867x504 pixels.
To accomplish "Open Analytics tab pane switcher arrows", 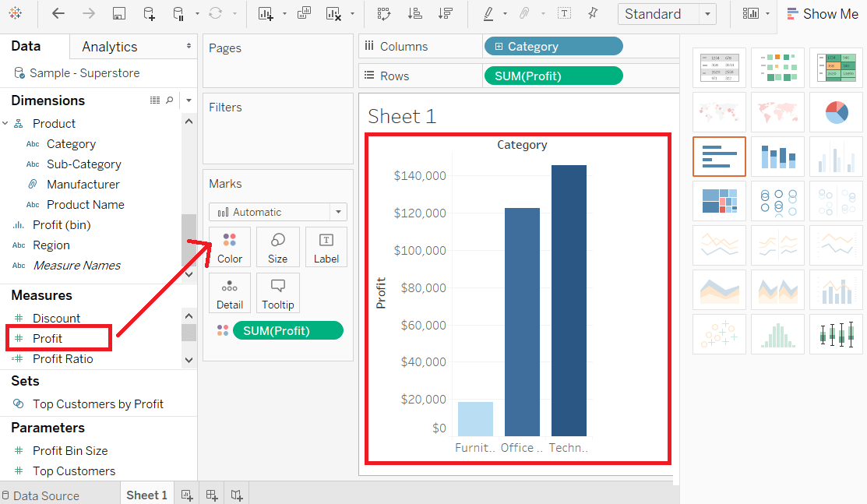I will (189, 47).
